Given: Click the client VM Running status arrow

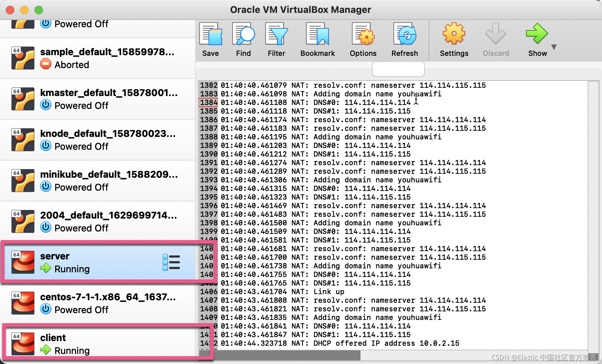Looking at the screenshot, I should coord(46,350).
